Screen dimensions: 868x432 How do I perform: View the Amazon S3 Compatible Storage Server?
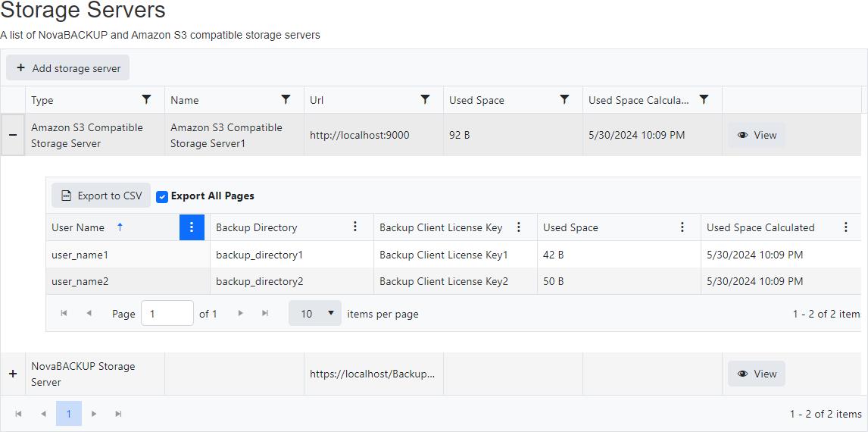757,135
